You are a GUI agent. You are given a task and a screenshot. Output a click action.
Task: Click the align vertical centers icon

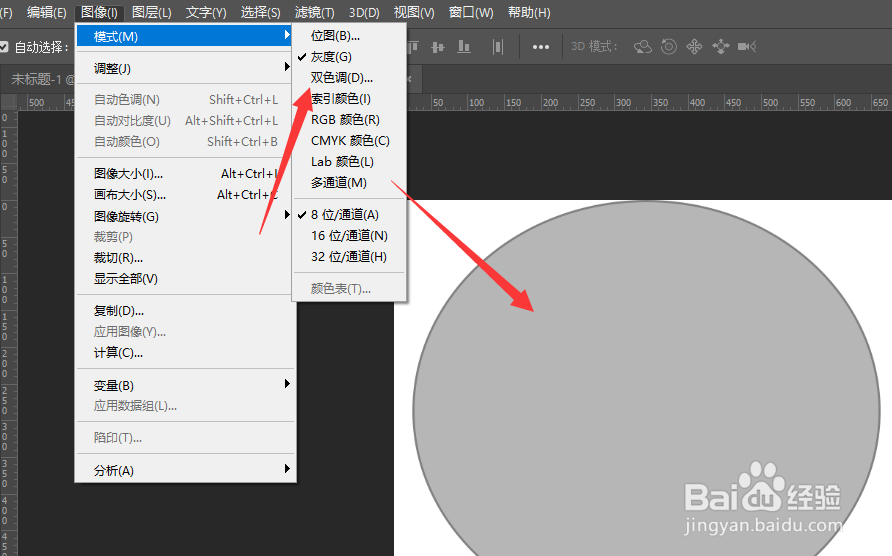coord(438,47)
